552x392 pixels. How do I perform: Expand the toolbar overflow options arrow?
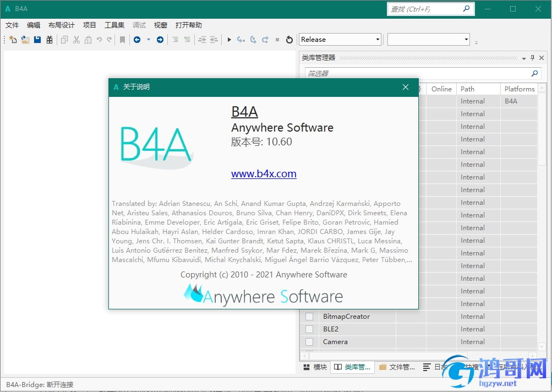click(x=476, y=42)
